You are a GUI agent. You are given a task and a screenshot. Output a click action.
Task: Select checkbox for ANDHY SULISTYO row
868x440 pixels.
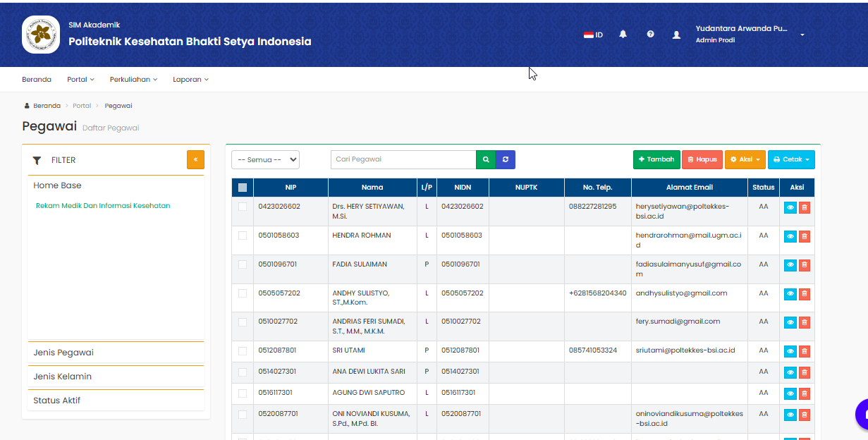tap(243, 293)
